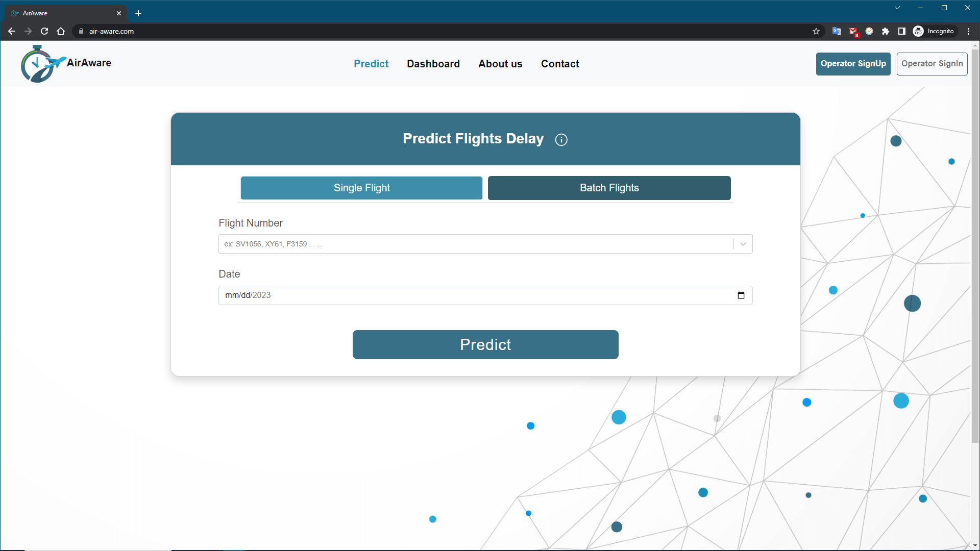This screenshot has width=980, height=551.
Task: Expand the Flight Number dropdown arrow
Action: (743, 244)
